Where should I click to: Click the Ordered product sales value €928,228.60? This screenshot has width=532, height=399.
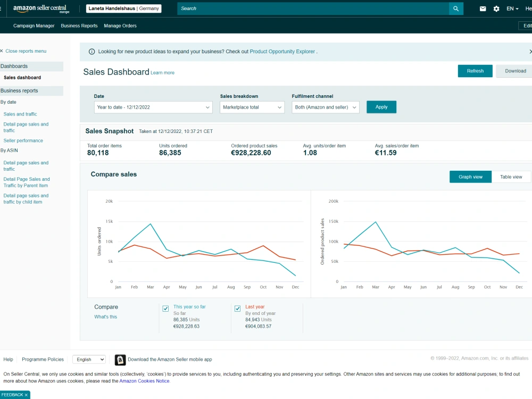251,153
